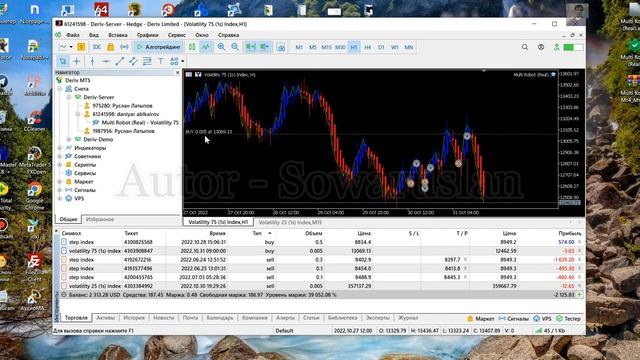The image size is (640, 360).
Task: Close the volatility 25 (1s) index position
Action: pyautogui.click(x=579, y=286)
